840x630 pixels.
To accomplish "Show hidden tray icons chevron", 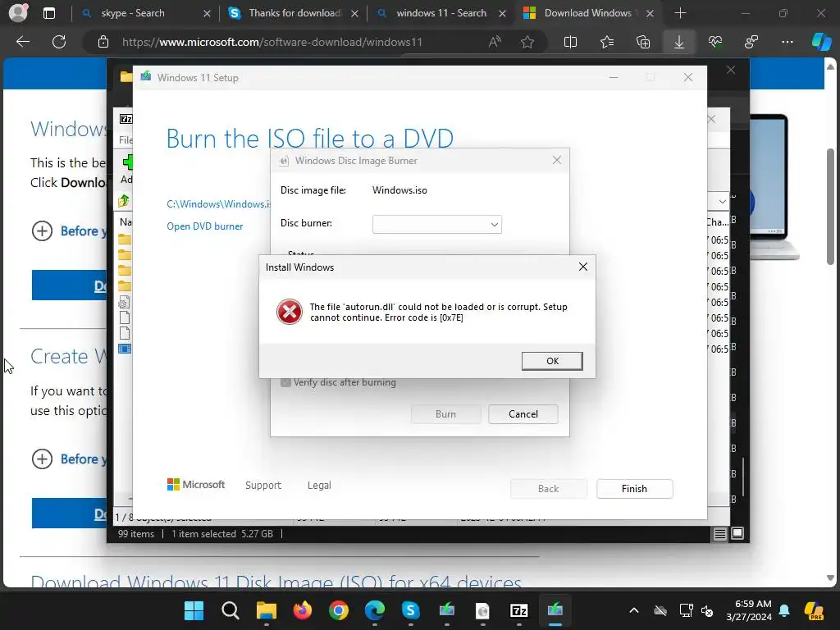I will (x=634, y=610).
